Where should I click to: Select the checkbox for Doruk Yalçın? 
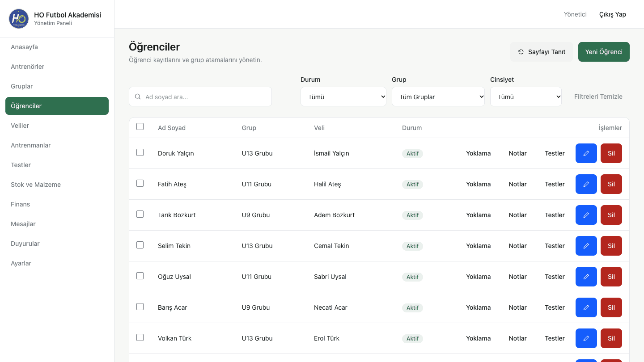point(140,152)
